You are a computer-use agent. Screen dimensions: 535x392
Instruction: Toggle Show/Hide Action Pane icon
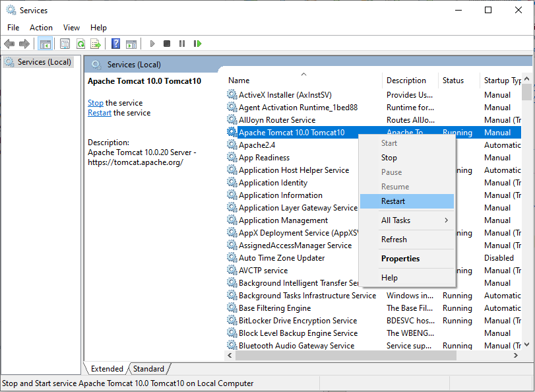[x=131, y=44]
